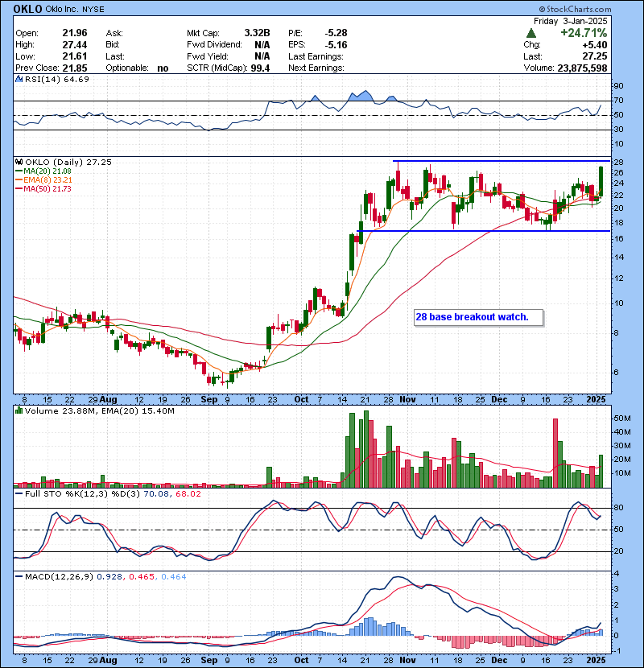Viewport: 644px width, 668px height.
Task: Click the Prev Close value 21.85
Action: [x=75, y=68]
